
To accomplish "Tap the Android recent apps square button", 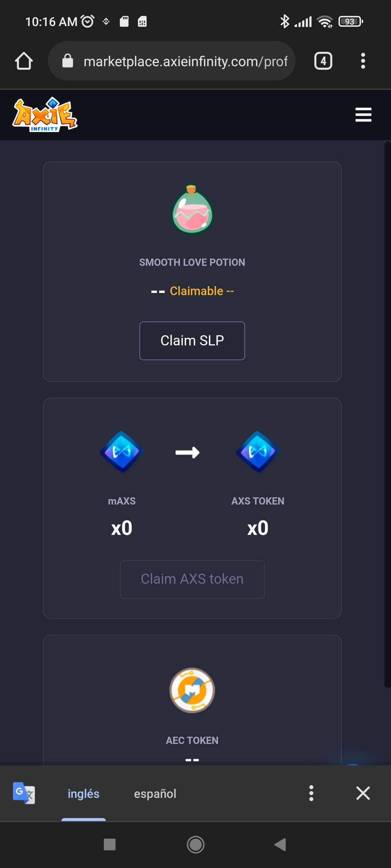I will pyautogui.click(x=110, y=844).
